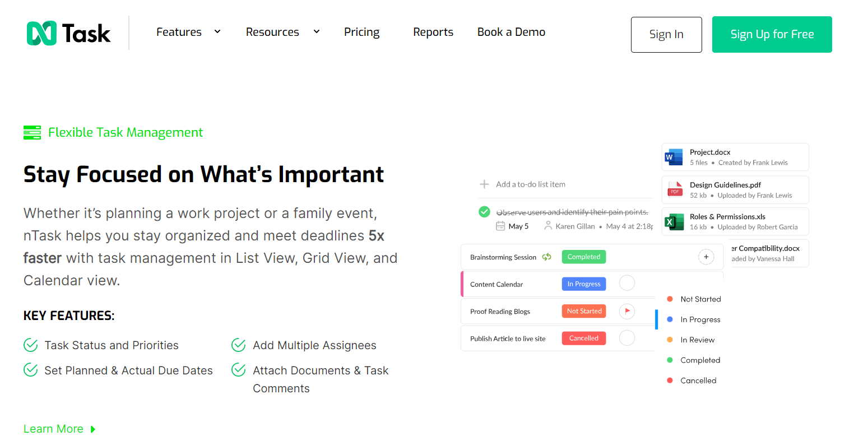Click the Word icon beside Project.docx
Screen dimensions: 868x445
click(674, 157)
